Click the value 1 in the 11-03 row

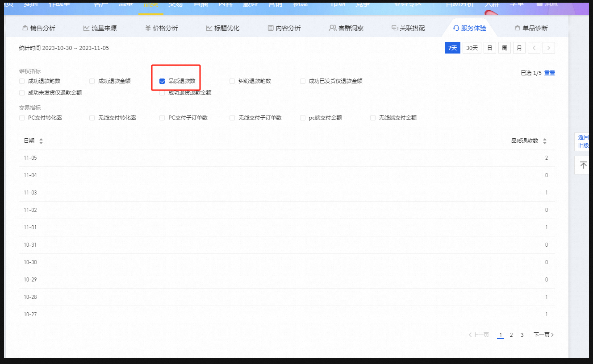(547, 193)
